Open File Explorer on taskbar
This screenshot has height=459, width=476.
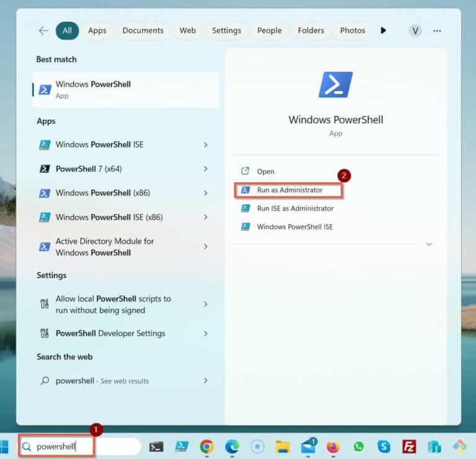tap(283, 447)
